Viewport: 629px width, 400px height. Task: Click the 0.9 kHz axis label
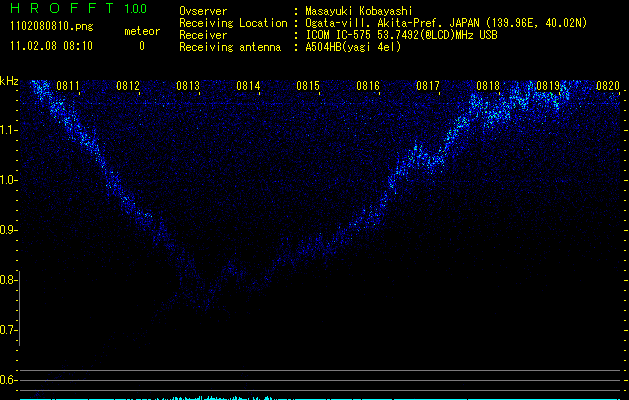8,230
